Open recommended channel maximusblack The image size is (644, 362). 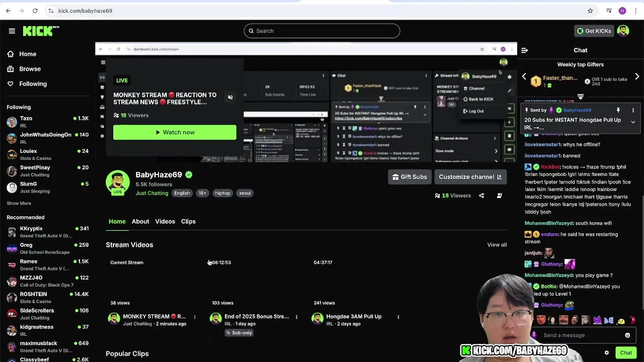[48, 346]
